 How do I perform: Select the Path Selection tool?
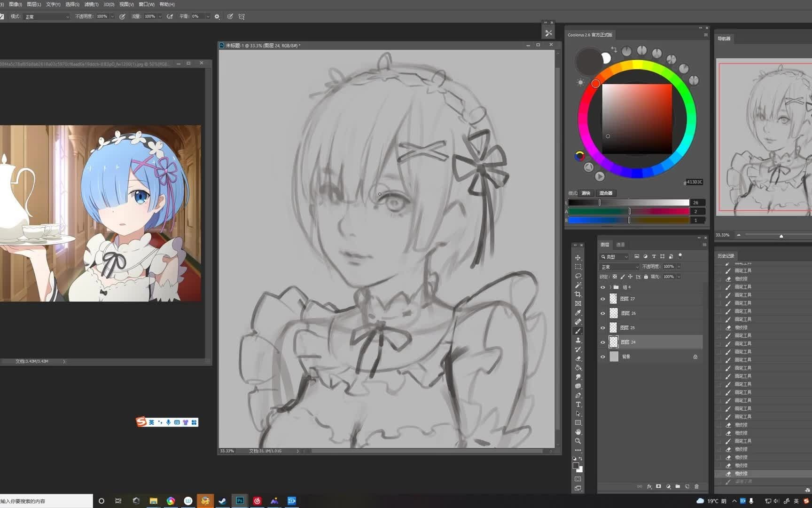pos(578,413)
